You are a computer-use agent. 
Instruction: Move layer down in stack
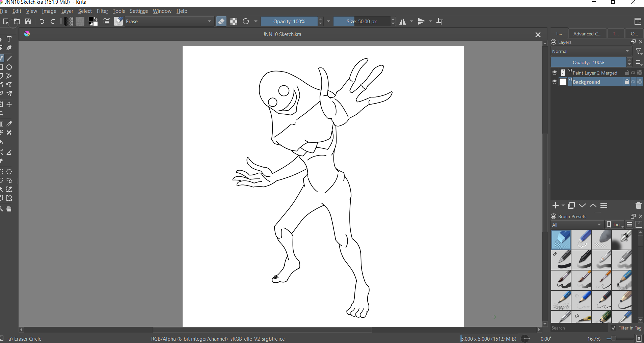tap(582, 205)
